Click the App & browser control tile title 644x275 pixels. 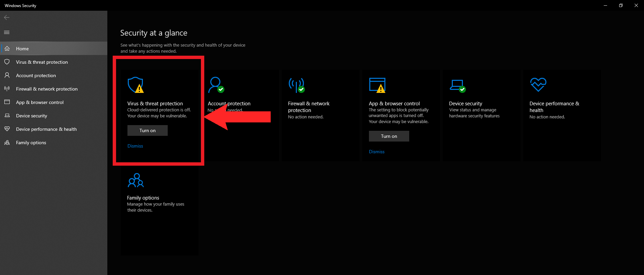pyautogui.click(x=394, y=104)
